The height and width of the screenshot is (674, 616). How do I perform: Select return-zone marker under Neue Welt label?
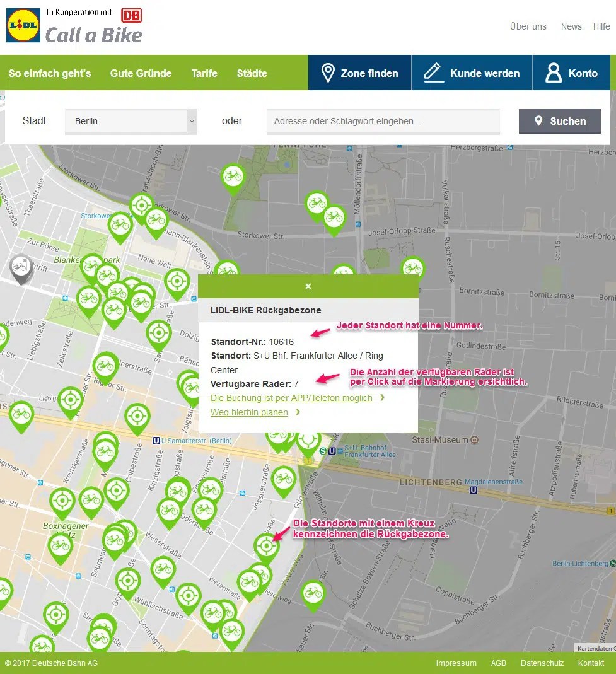click(x=177, y=283)
